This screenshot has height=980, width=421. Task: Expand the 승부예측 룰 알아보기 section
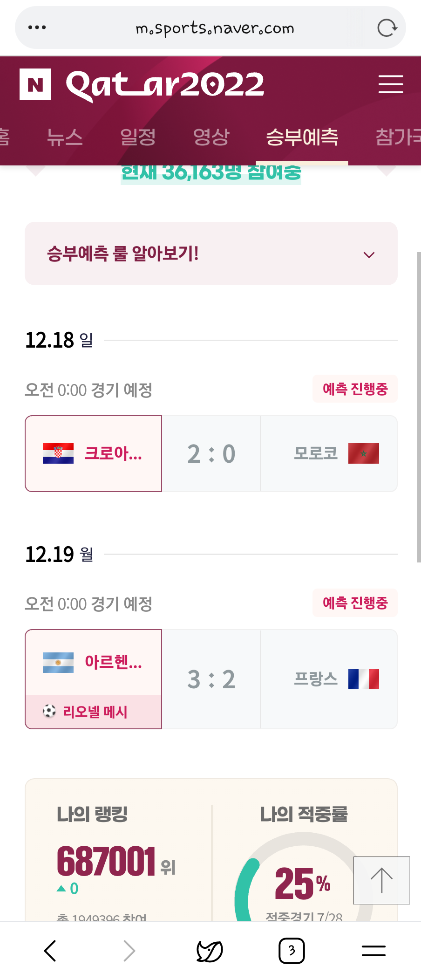[x=211, y=254]
